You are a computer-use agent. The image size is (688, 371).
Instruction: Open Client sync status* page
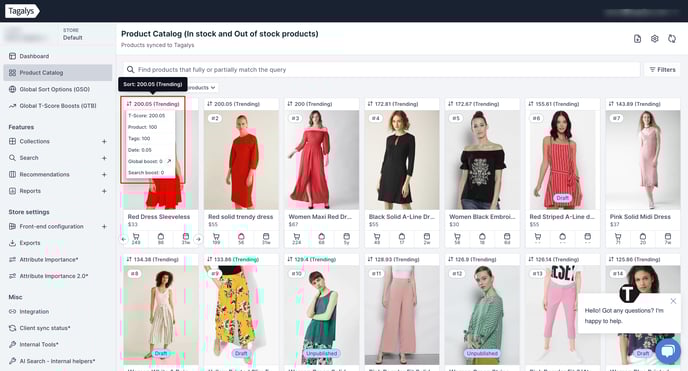45,328
